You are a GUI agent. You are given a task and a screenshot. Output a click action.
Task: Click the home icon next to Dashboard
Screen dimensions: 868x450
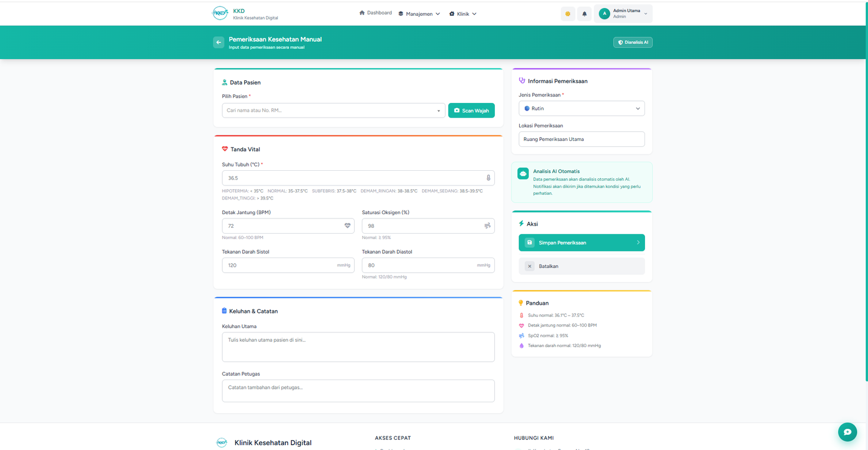(x=362, y=12)
